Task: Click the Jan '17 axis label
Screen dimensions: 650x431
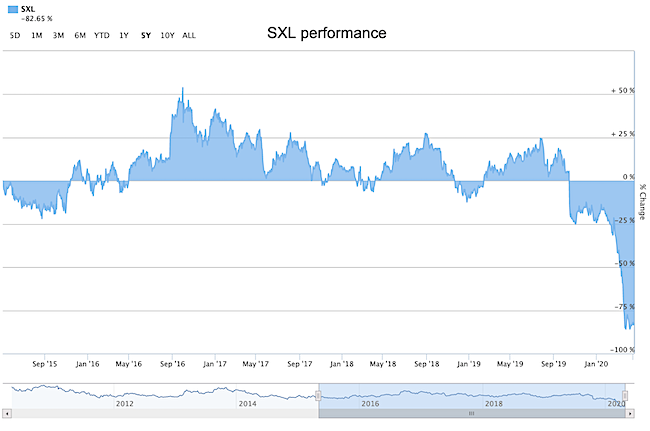Action: [215, 364]
